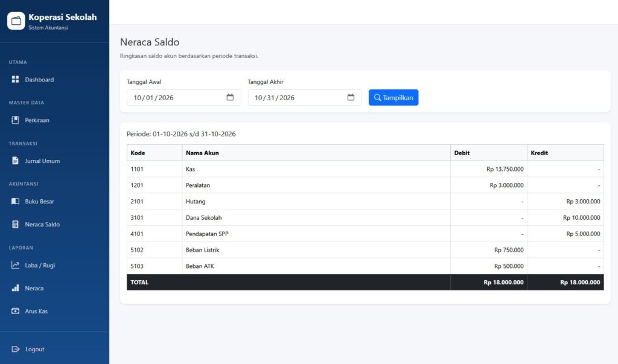Click the Tampilkan button
Screen dimensions: 618x364
[x=393, y=97]
